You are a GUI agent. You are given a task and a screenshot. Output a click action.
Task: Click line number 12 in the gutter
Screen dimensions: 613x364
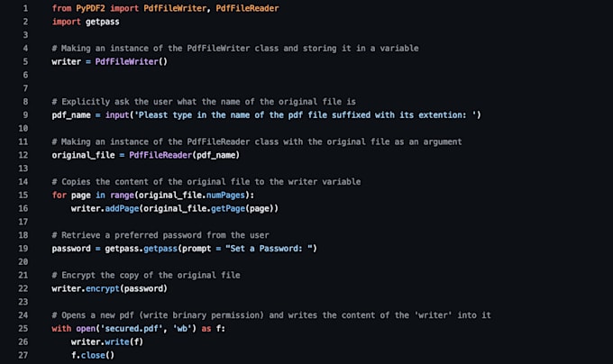click(23, 155)
